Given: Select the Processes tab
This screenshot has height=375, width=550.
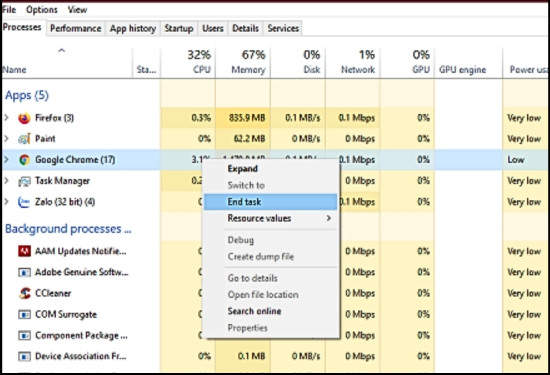Looking at the screenshot, I should pyautogui.click(x=22, y=27).
